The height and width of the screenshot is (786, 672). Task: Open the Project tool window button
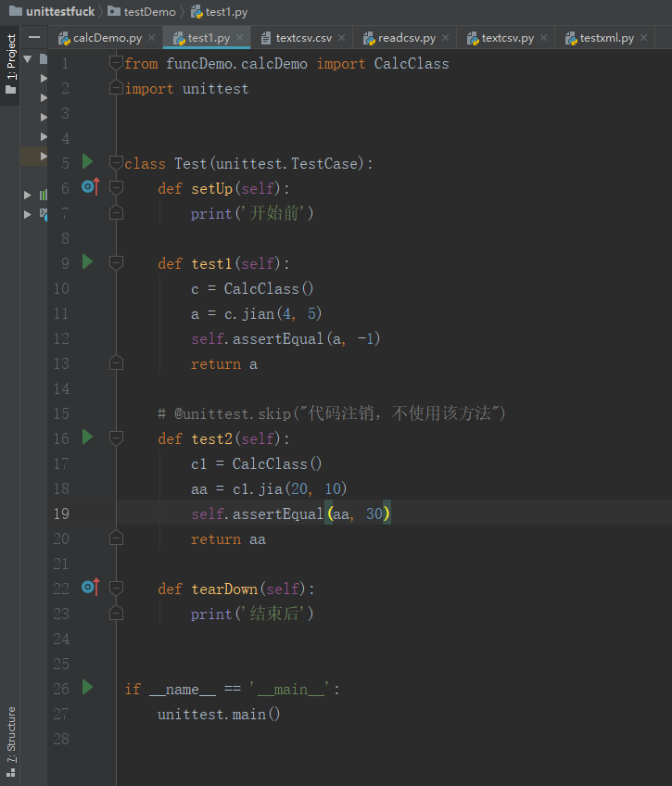(x=10, y=64)
